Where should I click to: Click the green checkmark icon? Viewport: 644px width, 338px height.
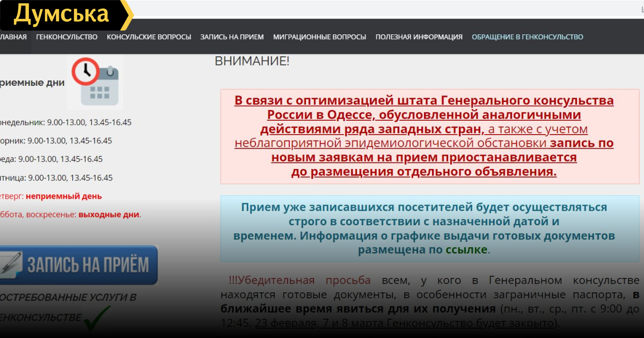point(97,315)
